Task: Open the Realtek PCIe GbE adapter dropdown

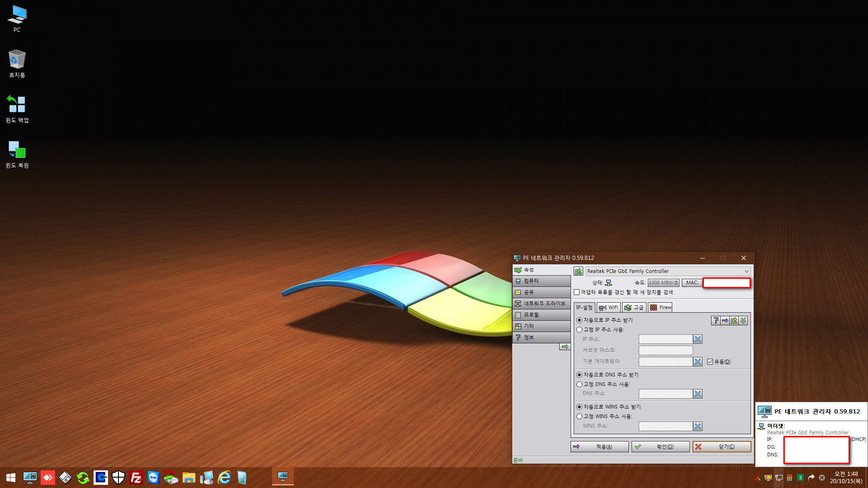Action: pos(668,271)
